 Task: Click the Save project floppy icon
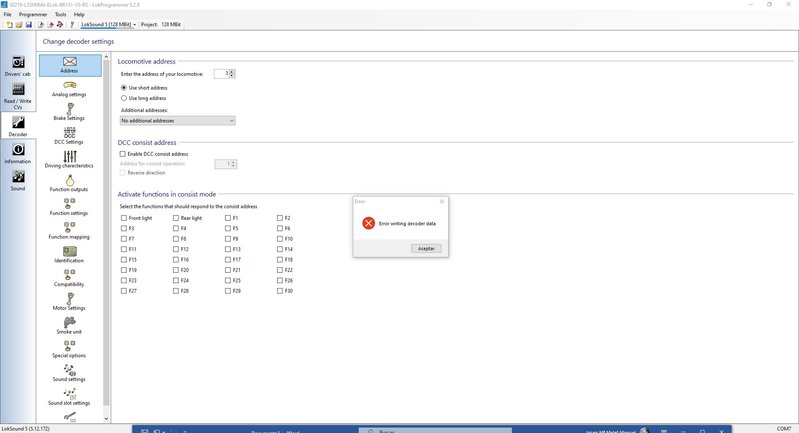tap(29, 24)
